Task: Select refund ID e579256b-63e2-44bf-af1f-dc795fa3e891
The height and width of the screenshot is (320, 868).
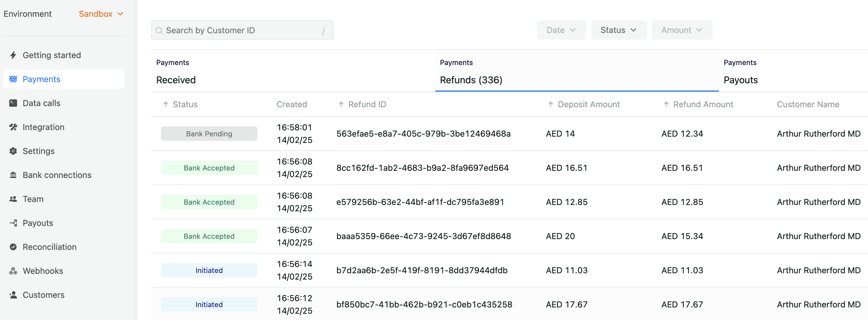Action: pos(420,202)
